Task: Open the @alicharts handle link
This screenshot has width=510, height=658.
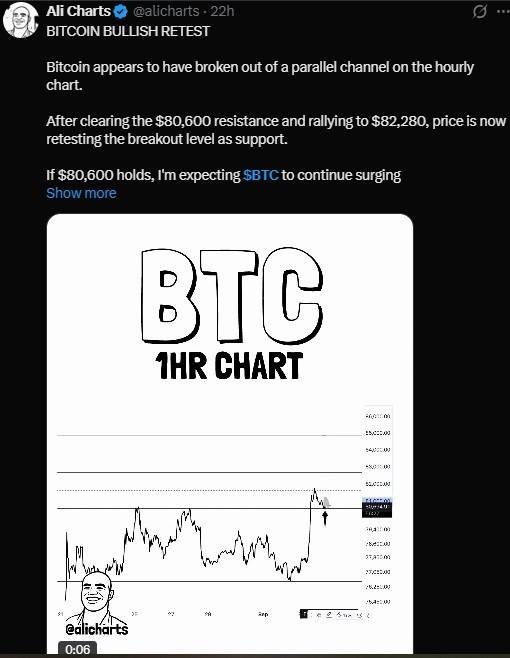Action: [x=166, y=11]
